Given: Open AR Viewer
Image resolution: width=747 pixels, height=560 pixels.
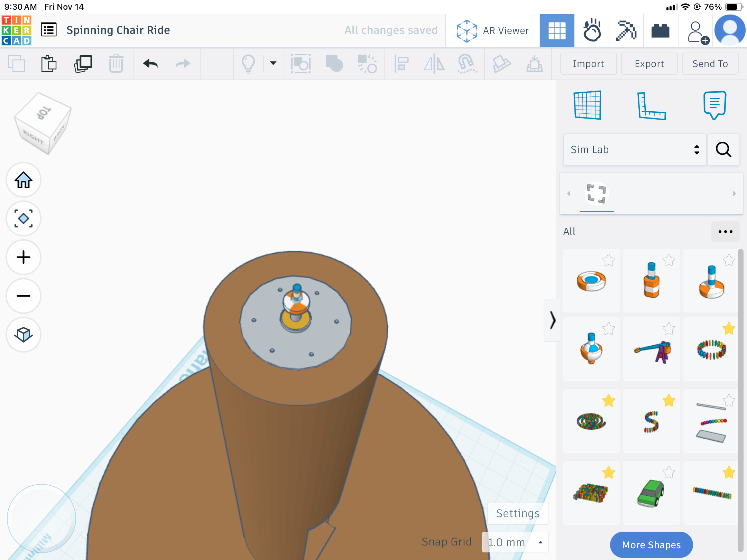Looking at the screenshot, I should (493, 31).
